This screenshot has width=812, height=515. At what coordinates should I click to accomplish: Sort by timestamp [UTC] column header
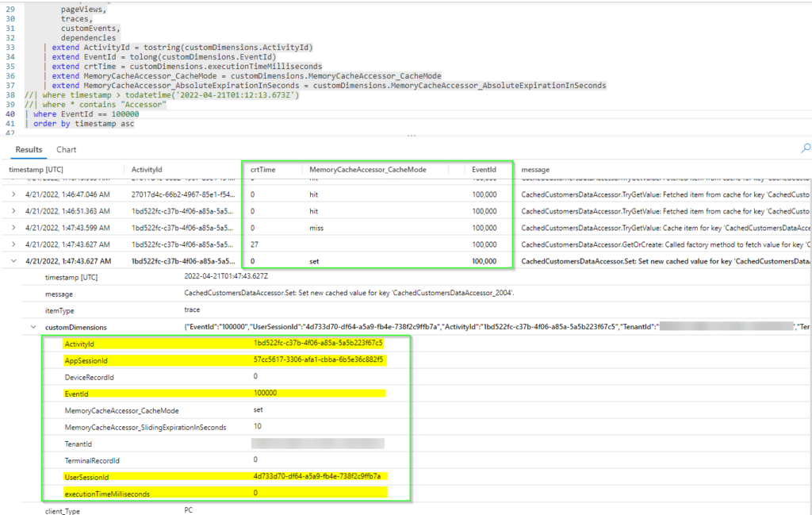(36, 170)
